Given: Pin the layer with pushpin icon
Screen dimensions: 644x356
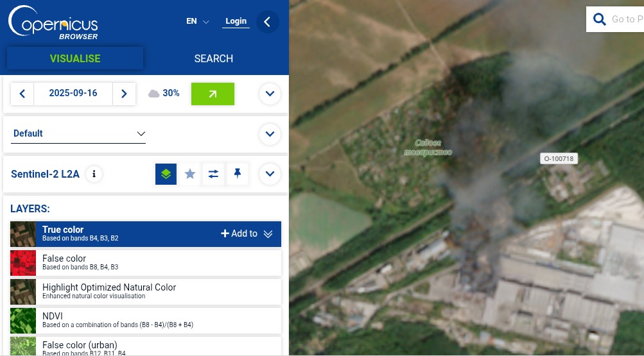Looking at the screenshot, I should tap(238, 174).
